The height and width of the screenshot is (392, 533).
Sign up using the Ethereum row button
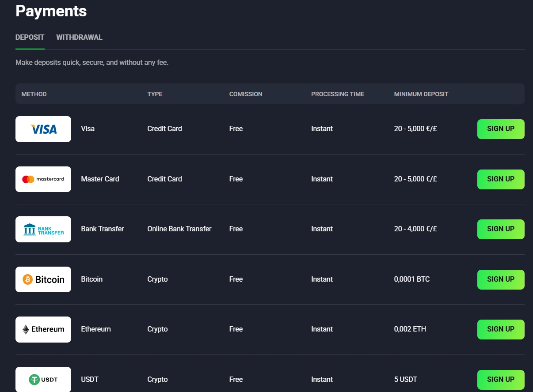coord(501,329)
